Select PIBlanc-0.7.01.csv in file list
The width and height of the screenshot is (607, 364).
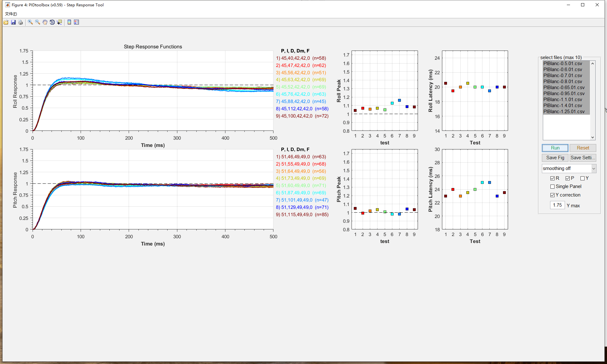(x=566, y=76)
